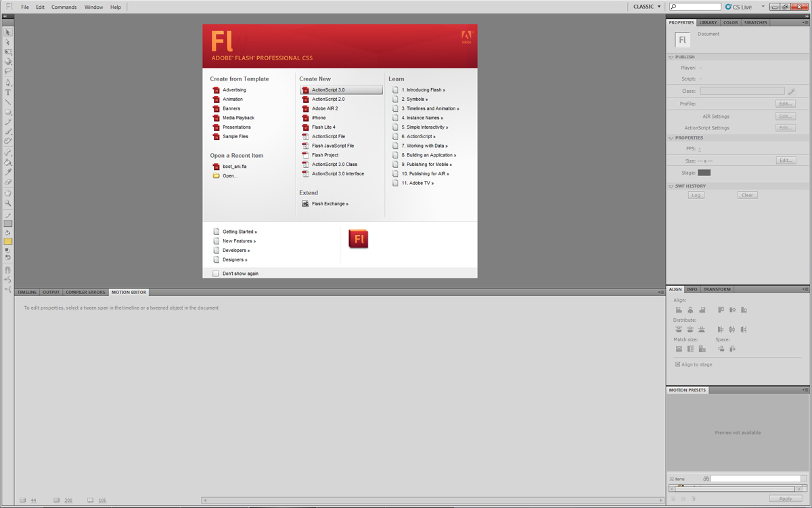The height and width of the screenshot is (508, 812).
Task: Select the Lasso tool
Action: (8, 71)
